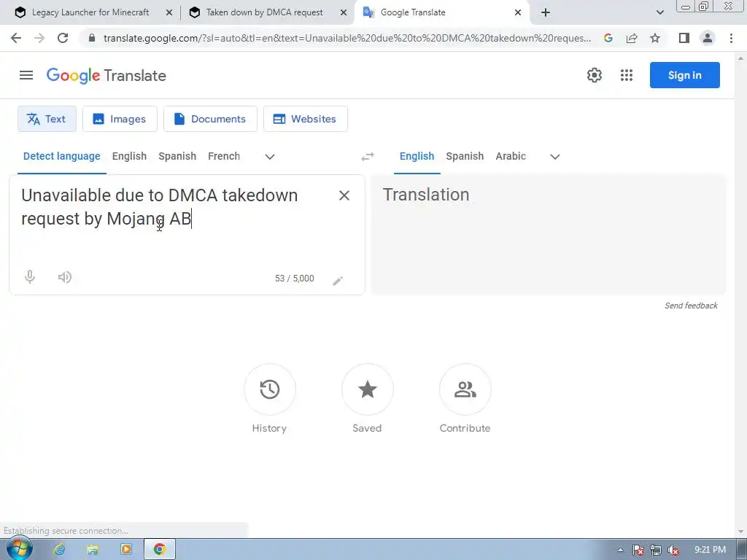Set English as target language
Image resolution: width=747 pixels, height=560 pixels.
(417, 156)
